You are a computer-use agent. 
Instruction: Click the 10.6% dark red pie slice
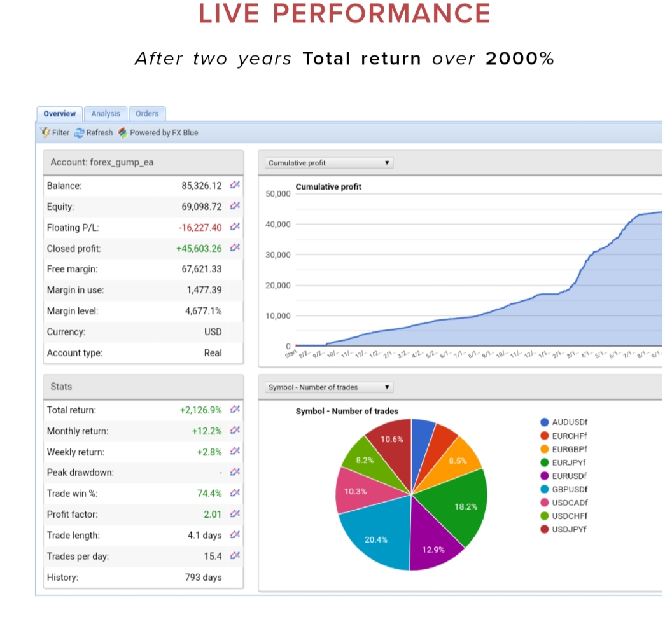point(392,446)
